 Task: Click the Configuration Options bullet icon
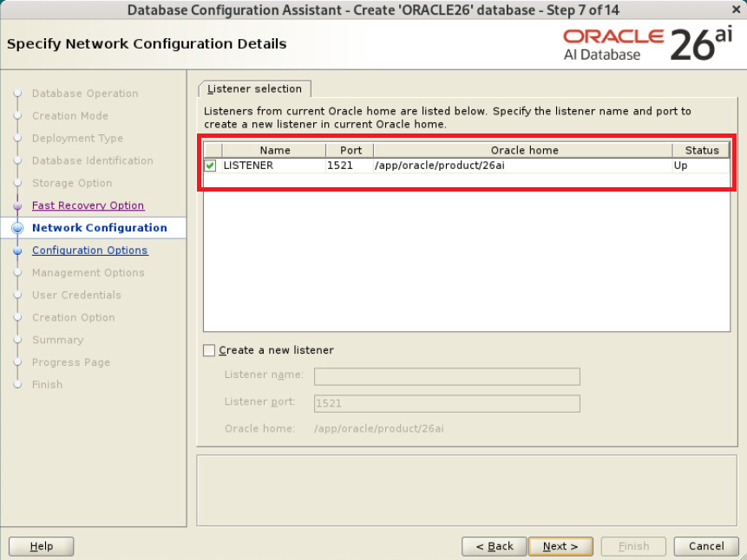(17, 251)
